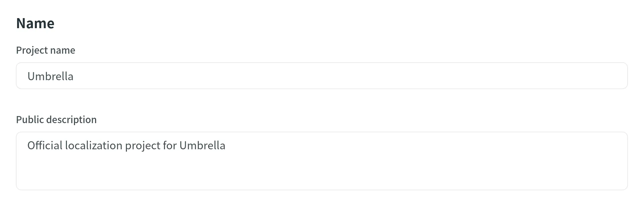Click the middle of the Project name field

322,76
